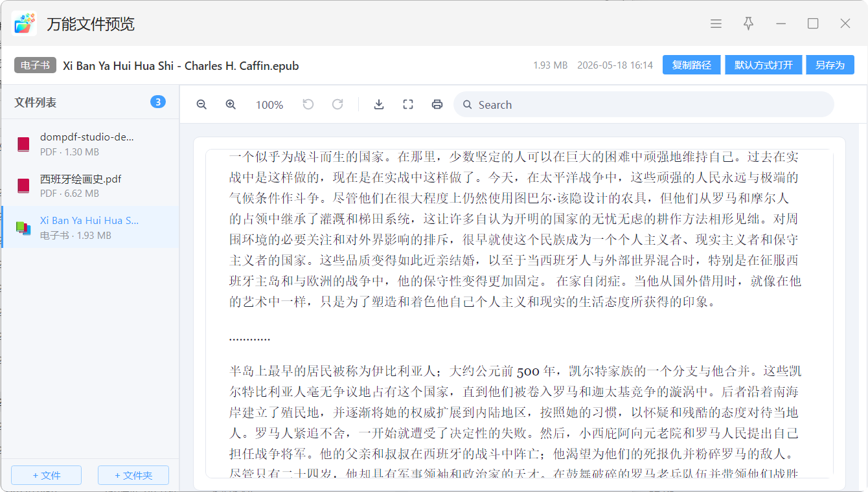
Task: Click the 100% zoom level indicator
Action: 269,105
